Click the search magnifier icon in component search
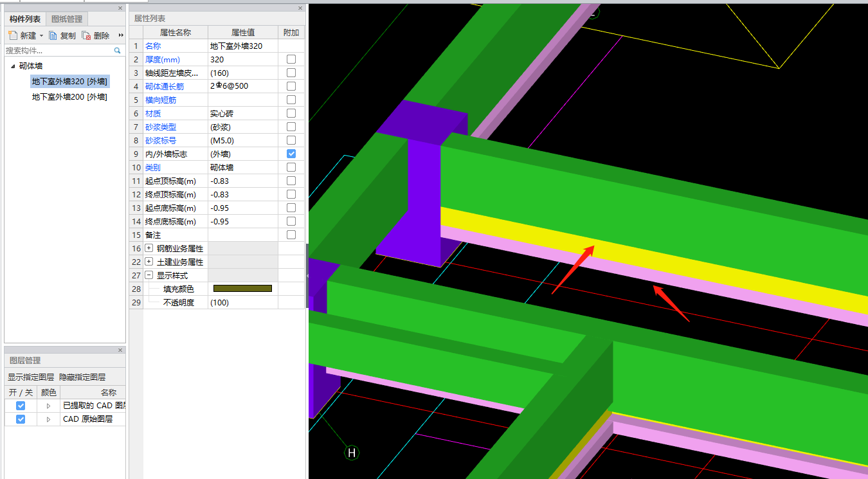Image resolution: width=868 pixels, height=479 pixels. (x=118, y=50)
